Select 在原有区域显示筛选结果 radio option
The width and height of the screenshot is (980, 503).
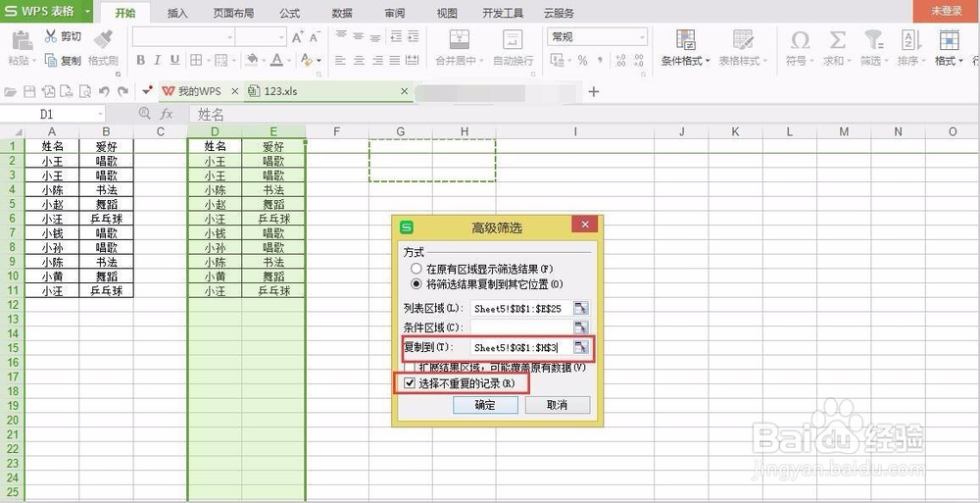(416, 269)
